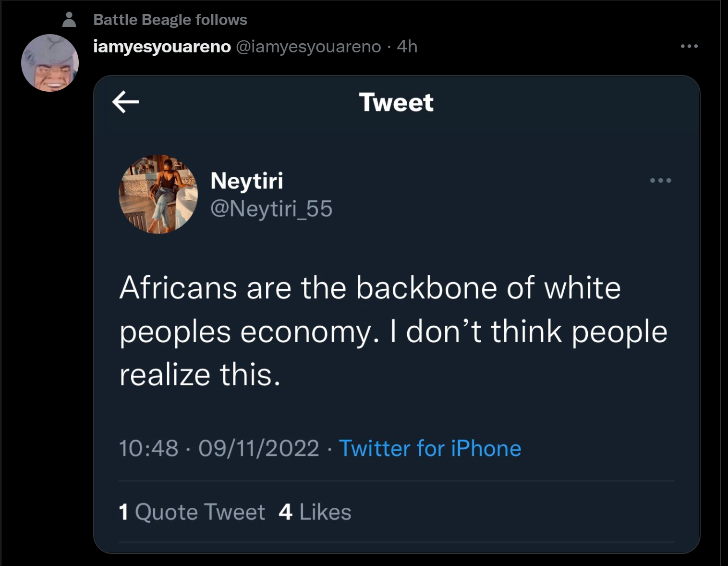Click the Neytiri display name
The width and height of the screenshot is (728, 566).
point(247,181)
